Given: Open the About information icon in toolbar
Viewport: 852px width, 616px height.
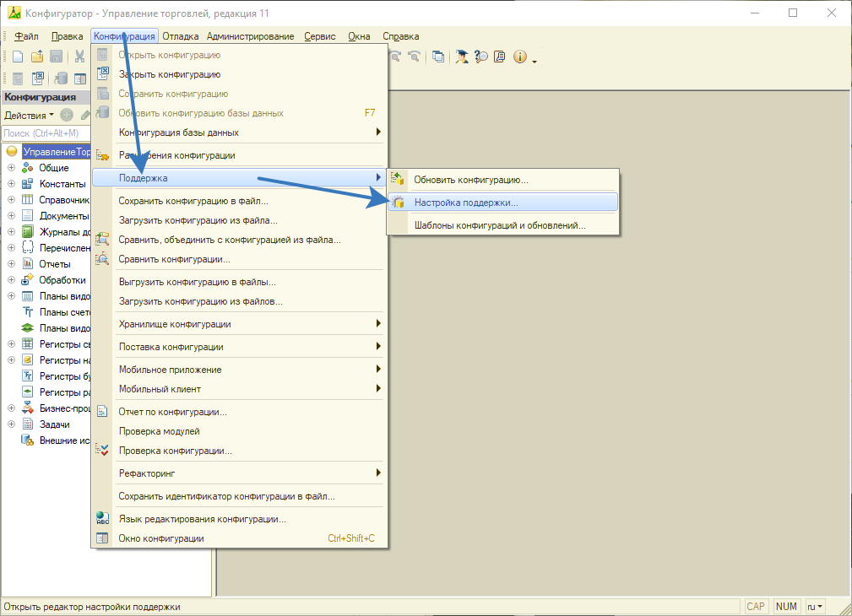Looking at the screenshot, I should [519, 57].
